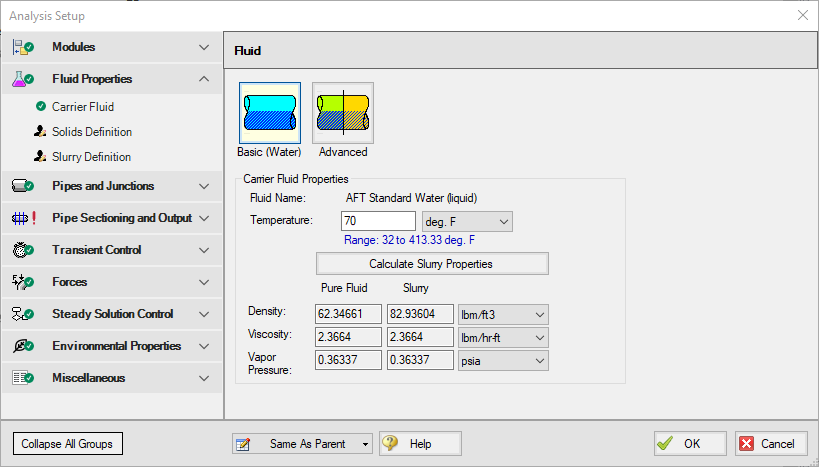Click the Collapse All Groups button

pos(67,443)
